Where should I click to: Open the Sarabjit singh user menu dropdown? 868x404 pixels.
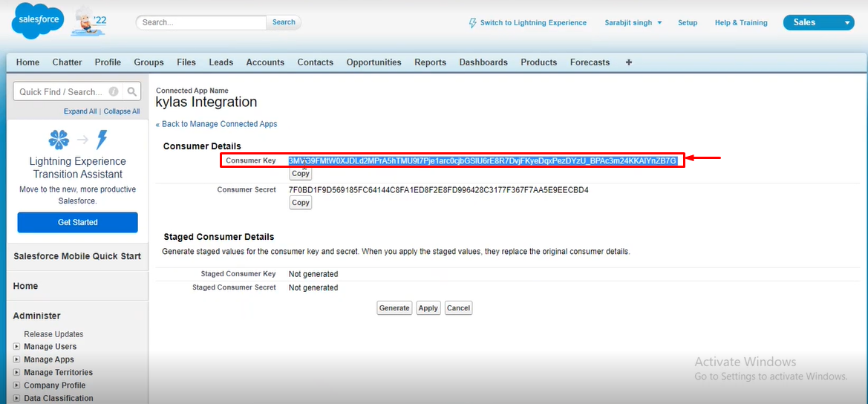point(633,23)
